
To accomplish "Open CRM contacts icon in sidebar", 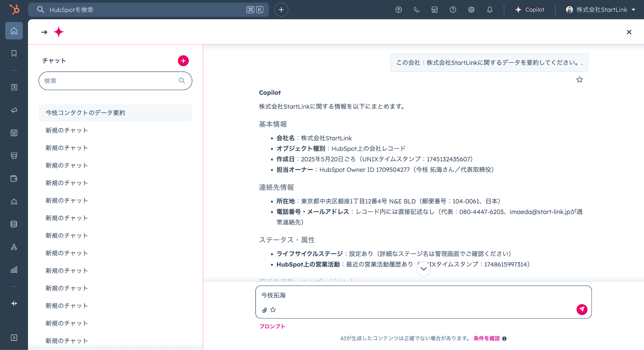I will point(14,87).
